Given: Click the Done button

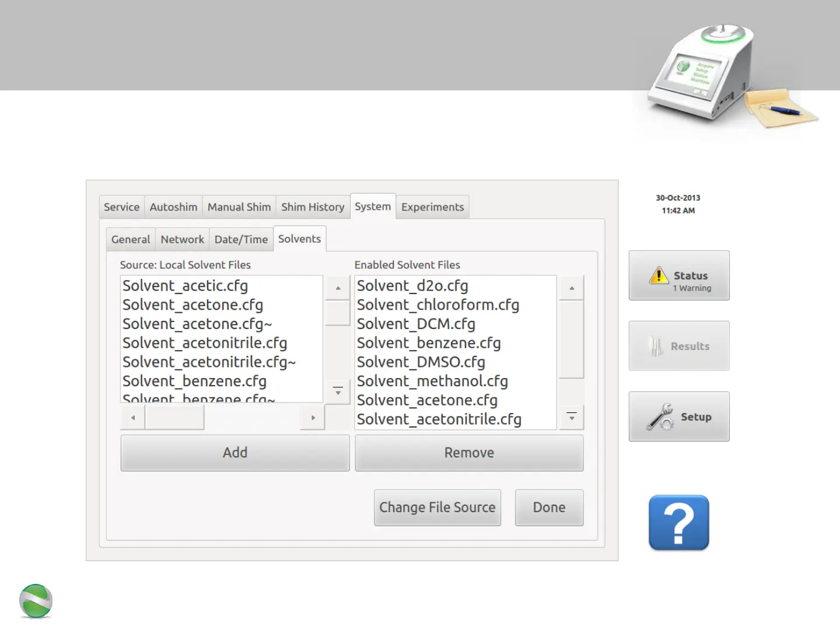Looking at the screenshot, I should tap(549, 508).
